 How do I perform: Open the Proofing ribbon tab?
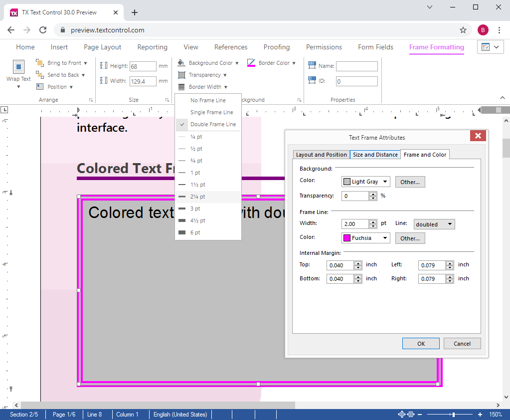click(276, 47)
